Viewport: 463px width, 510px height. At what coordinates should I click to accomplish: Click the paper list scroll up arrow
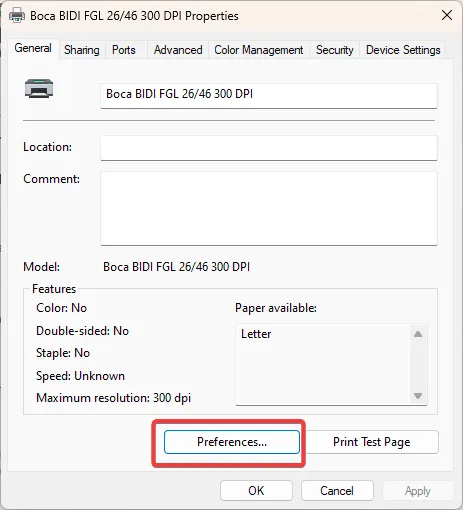click(418, 334)
